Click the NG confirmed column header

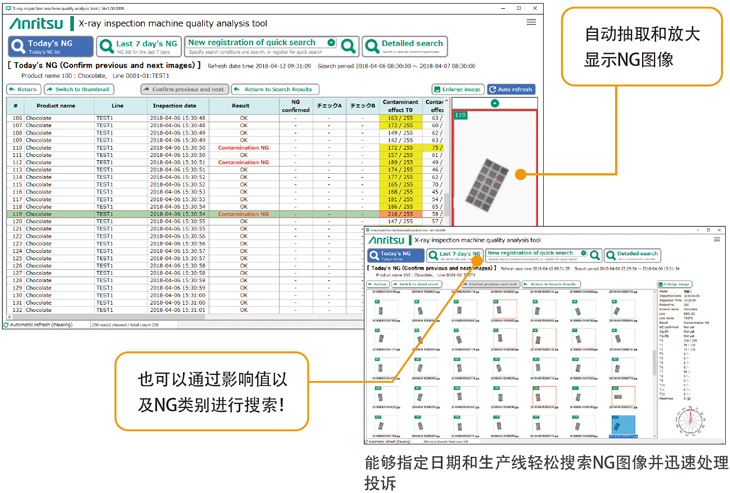pyautogui.click(x=296, y=106)
